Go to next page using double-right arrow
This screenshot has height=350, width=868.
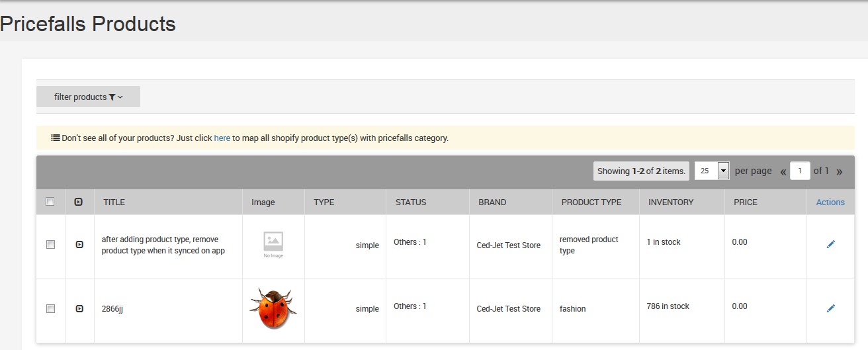(839, 171)
